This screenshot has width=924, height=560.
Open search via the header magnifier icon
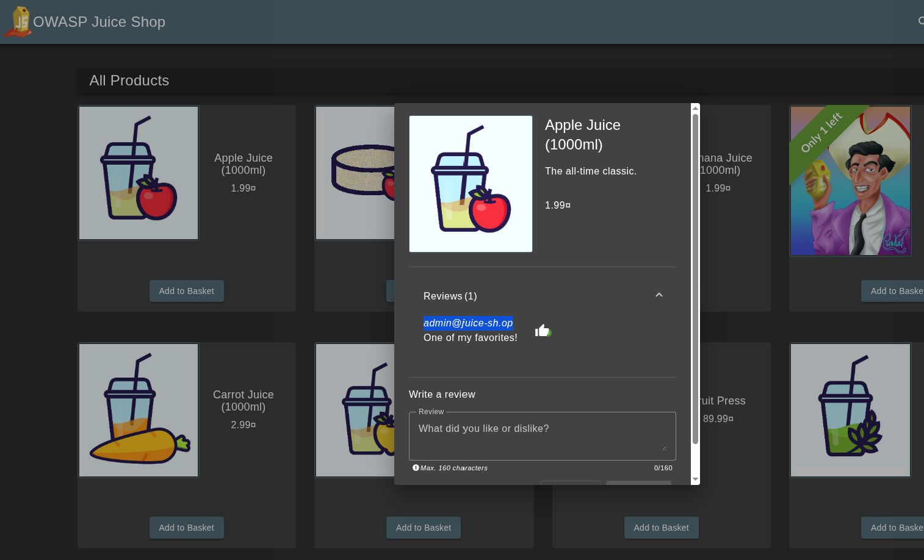pos(920,21)
